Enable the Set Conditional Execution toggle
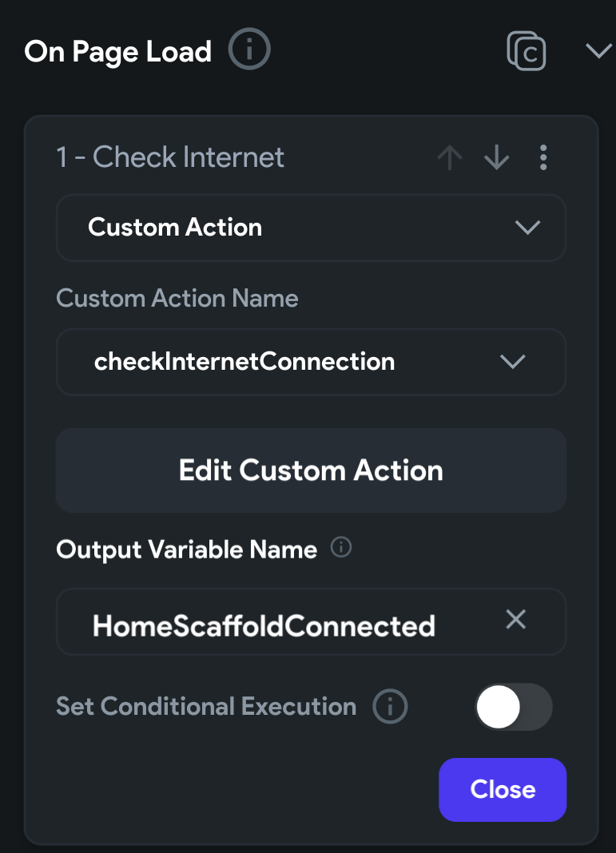 (x=514, y=707)
